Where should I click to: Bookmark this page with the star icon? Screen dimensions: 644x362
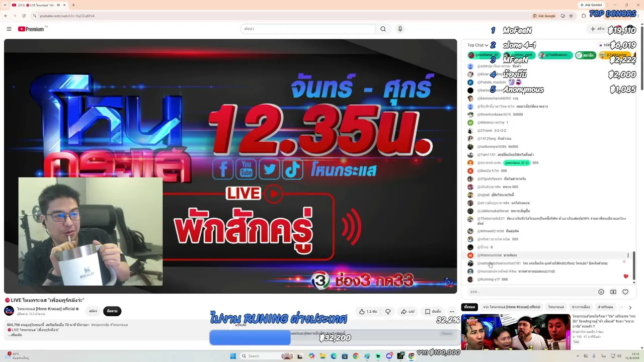[571, 16]
